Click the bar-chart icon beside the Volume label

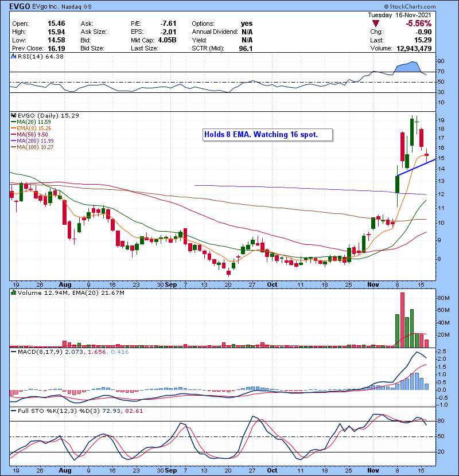(13, 292)
